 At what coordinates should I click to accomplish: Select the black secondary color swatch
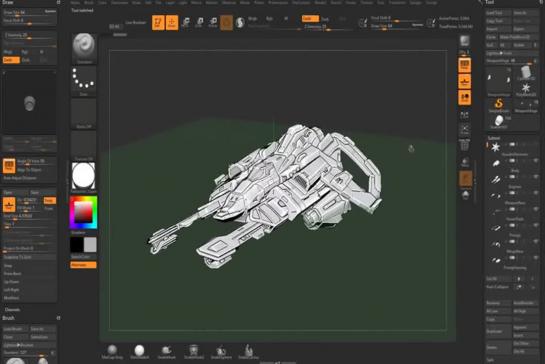76,245
